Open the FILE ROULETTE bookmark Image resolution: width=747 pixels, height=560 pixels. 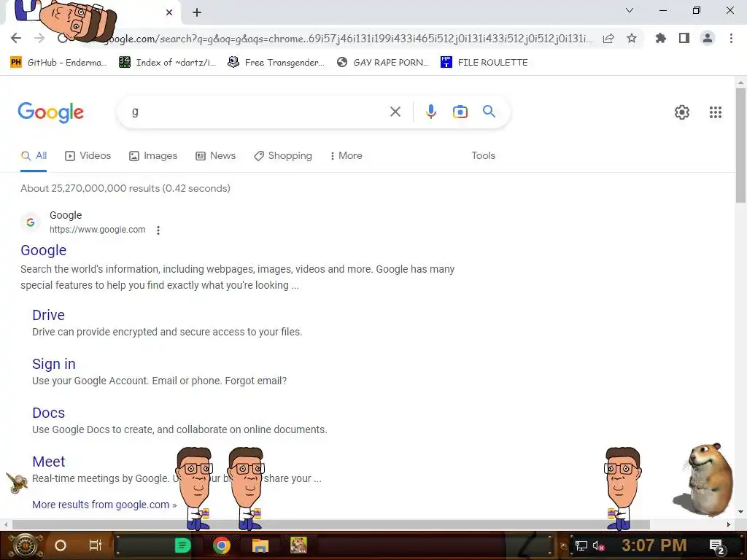[484, 63]
